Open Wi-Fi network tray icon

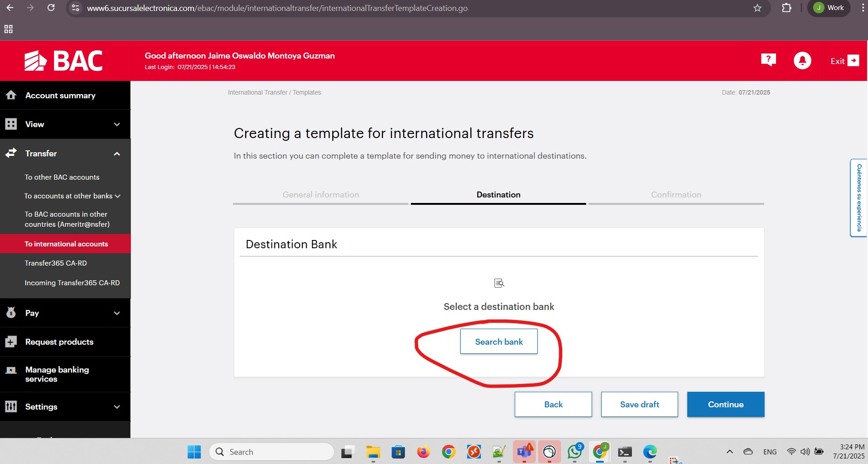[791, 452]
